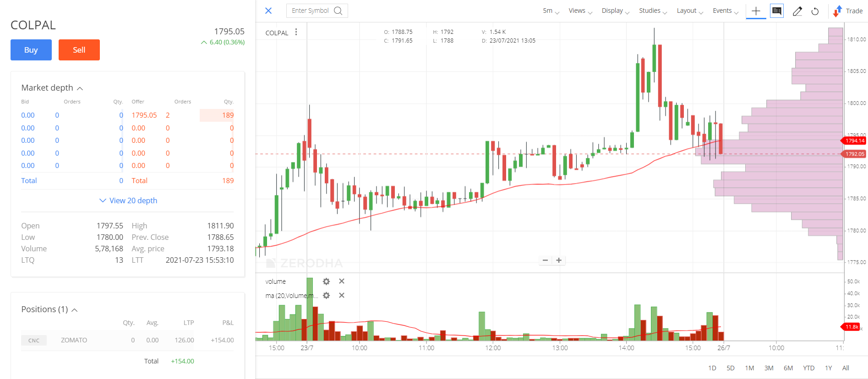Select the 1M range
Screen dimensions: 868x379
pos(749,368)
